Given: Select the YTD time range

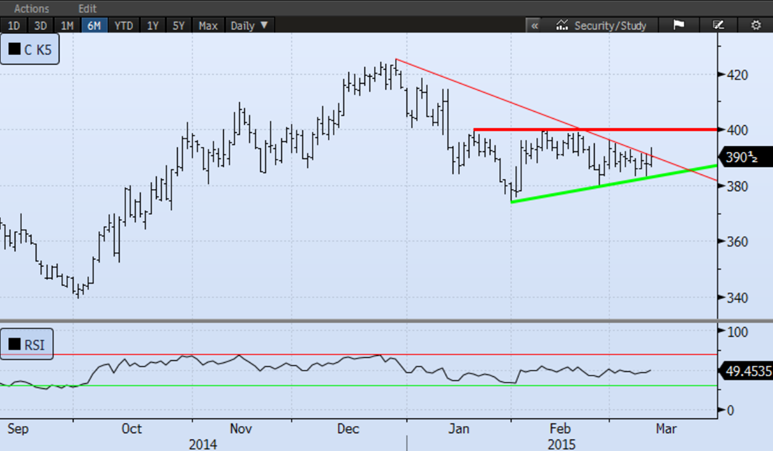Looking at the screenshot, I should (123, 25).
